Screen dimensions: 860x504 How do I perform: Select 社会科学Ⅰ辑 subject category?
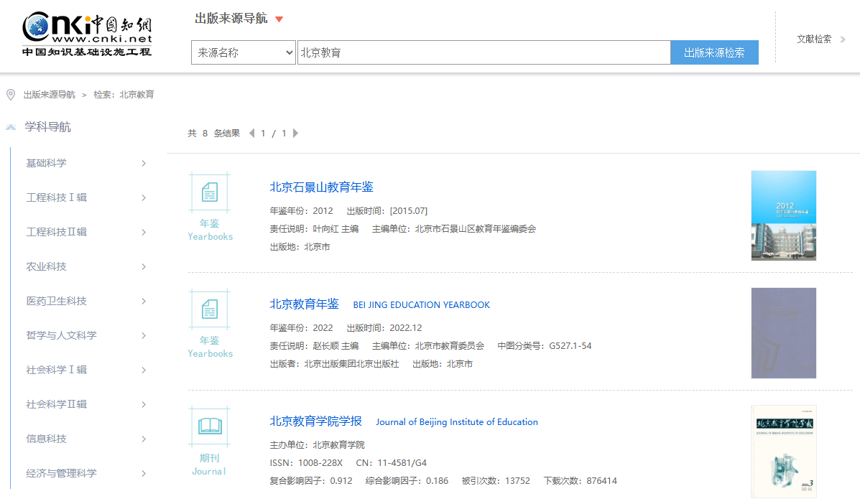(57, 370)
